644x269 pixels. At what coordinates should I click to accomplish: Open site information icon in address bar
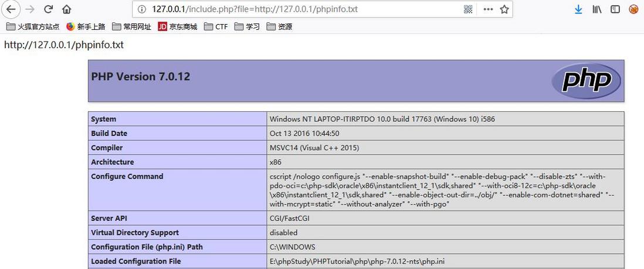(x=142, y=9)
